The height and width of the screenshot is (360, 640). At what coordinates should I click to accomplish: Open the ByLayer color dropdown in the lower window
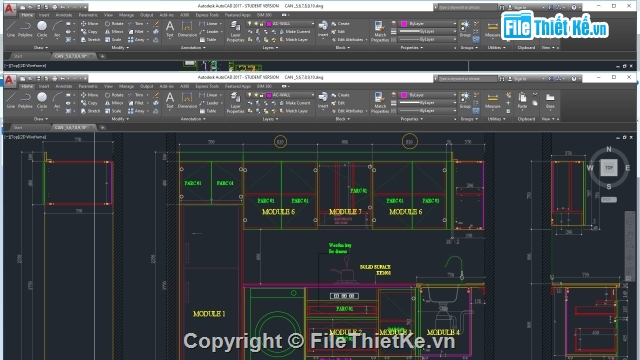pyautogui.click(x=454, y=95)
